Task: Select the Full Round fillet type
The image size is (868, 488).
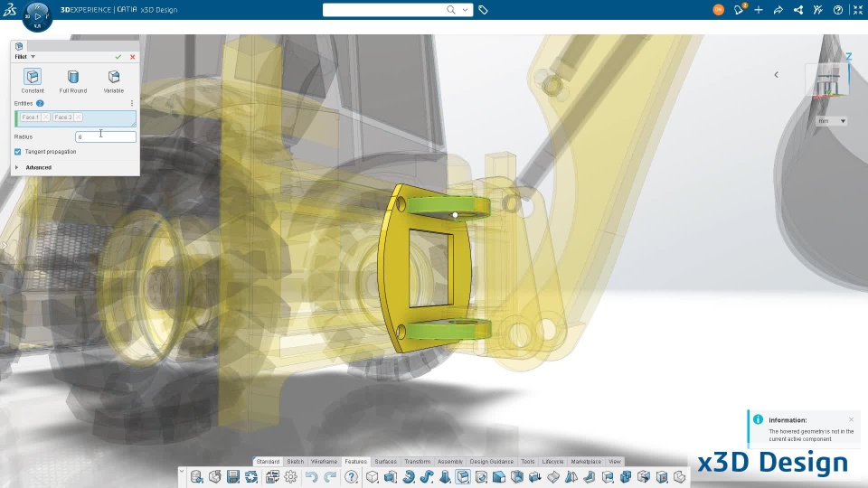Action: [73, 80]
